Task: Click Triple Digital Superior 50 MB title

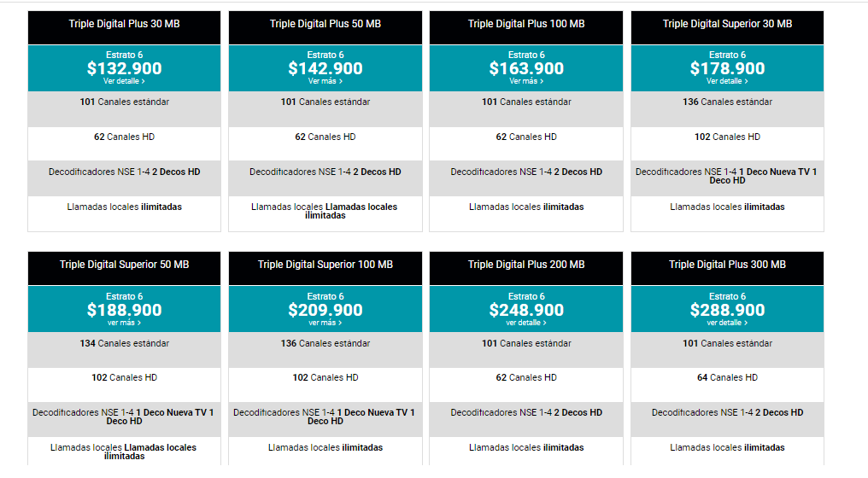Action: (x=124, y=265)
